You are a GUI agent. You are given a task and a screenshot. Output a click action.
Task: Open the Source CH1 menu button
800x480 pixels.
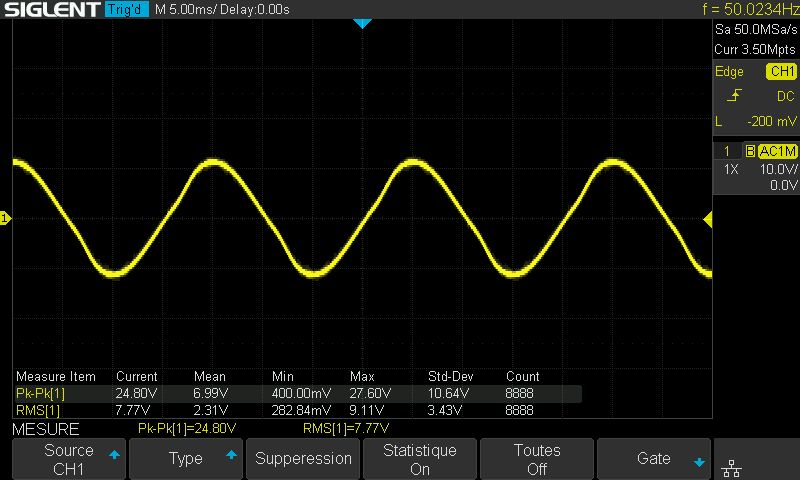(69, 459)
